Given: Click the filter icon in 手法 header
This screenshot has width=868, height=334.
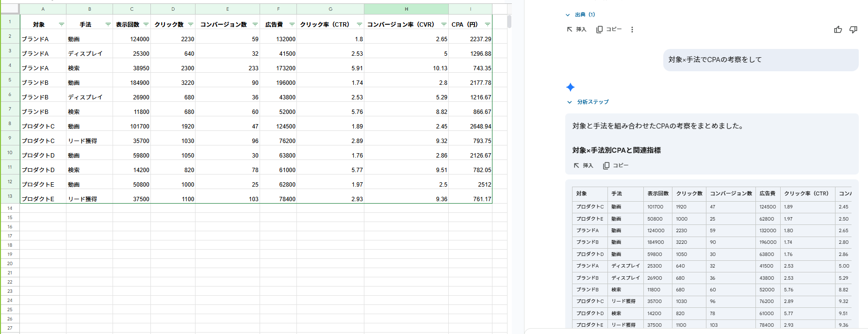Looking at the screenshot, I should (108, 24).
